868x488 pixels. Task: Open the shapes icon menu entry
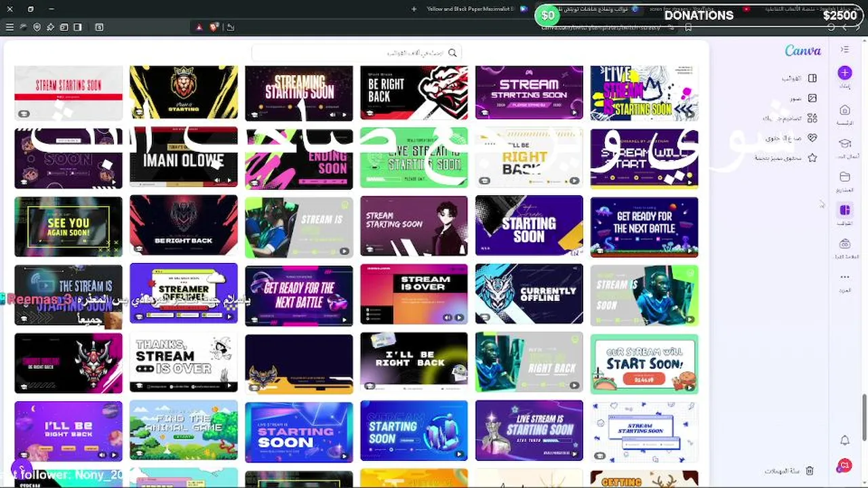(790, 118)
